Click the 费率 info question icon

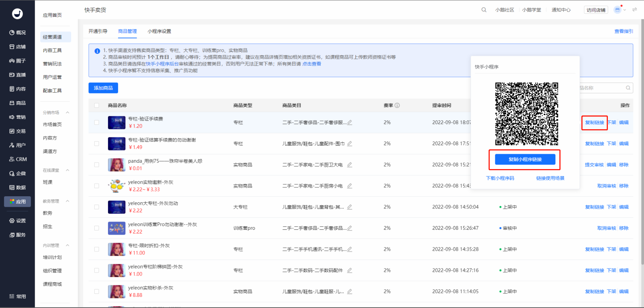click(397, 105)
